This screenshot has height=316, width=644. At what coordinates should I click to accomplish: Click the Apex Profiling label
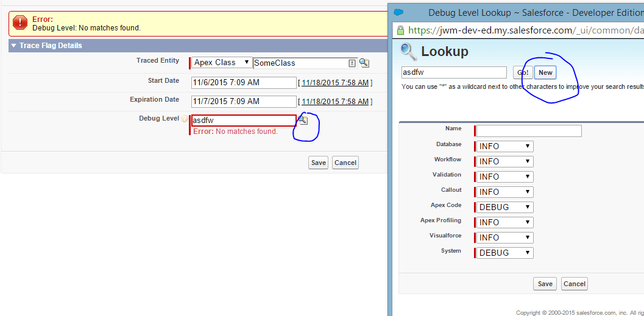pyautogui.click(x=441, y=220)
